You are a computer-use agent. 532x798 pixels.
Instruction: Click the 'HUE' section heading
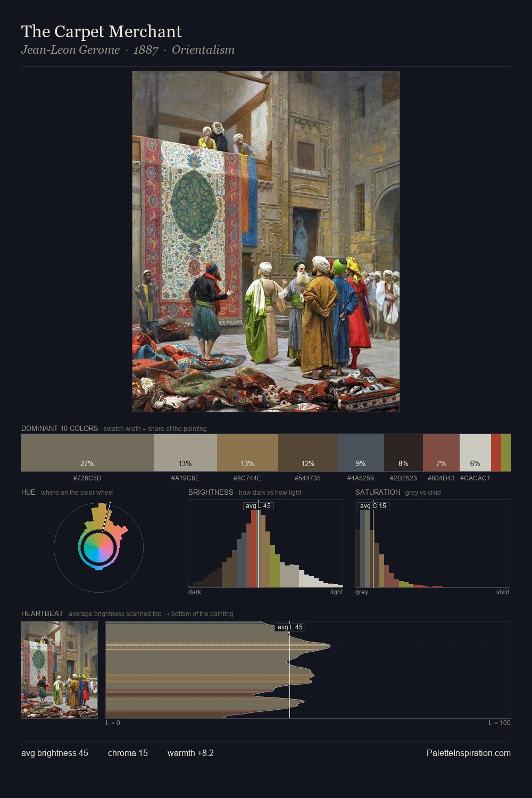point(28,492)
